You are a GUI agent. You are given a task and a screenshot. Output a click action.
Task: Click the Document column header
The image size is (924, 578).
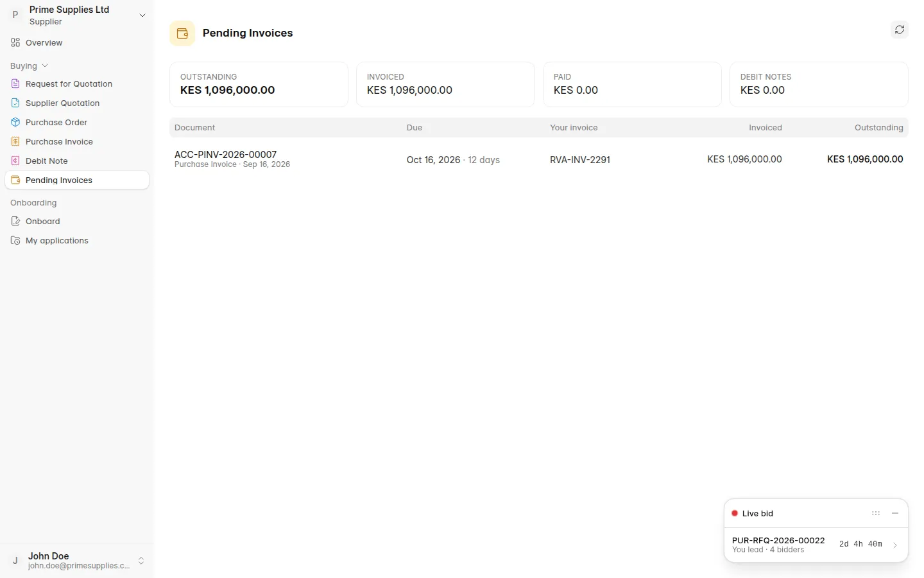point(194,127)
